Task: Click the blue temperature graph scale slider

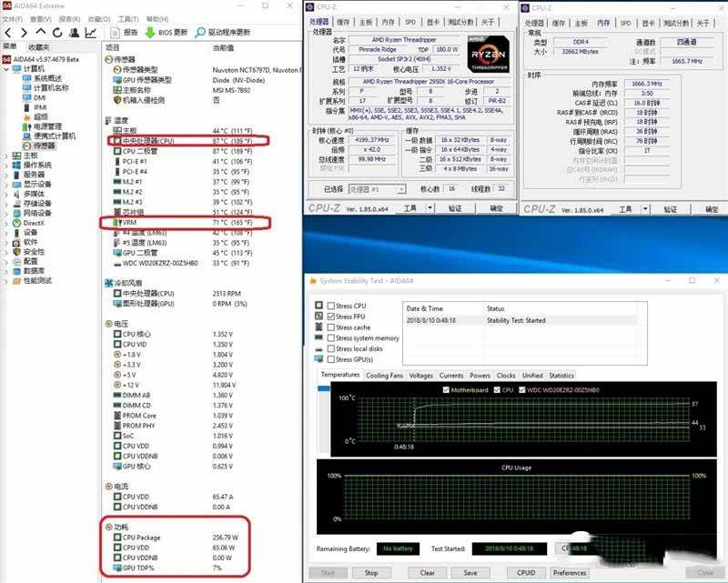Action: [x=323, y=391]
